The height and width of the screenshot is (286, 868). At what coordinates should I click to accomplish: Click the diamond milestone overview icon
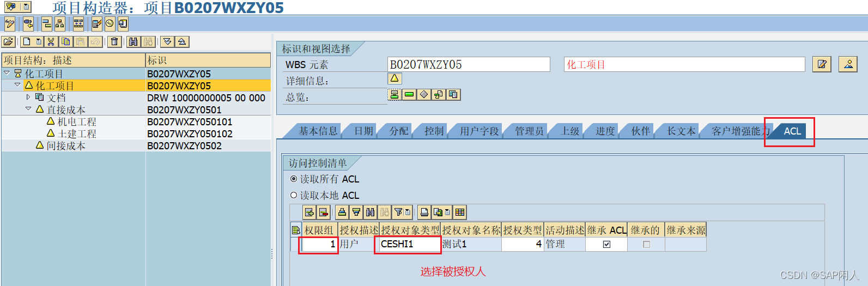424,94
